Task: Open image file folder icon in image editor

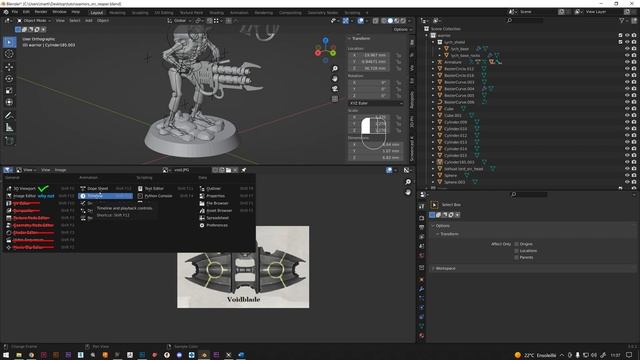Action: pyautogui.click(x=229, y=170)
